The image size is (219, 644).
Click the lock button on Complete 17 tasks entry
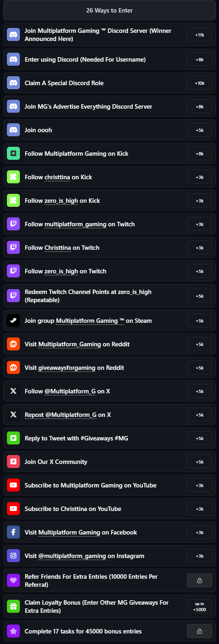(x=200, y=631)
